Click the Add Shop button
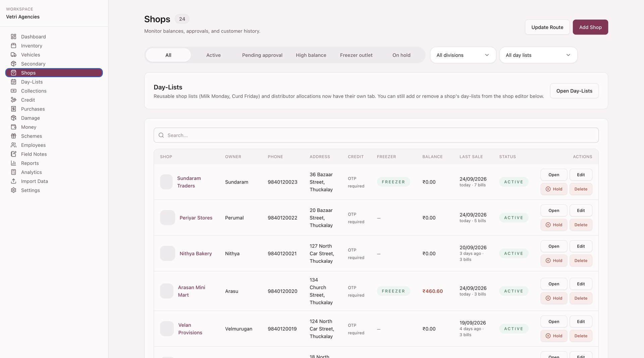 pyautogui.click(x=590, y=27)
